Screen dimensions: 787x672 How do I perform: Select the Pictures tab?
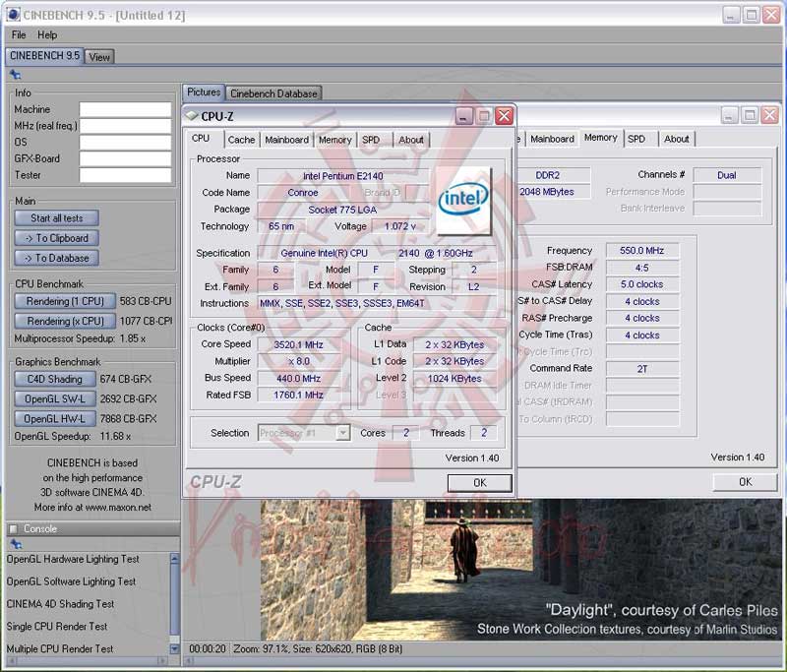coord(204,92)
